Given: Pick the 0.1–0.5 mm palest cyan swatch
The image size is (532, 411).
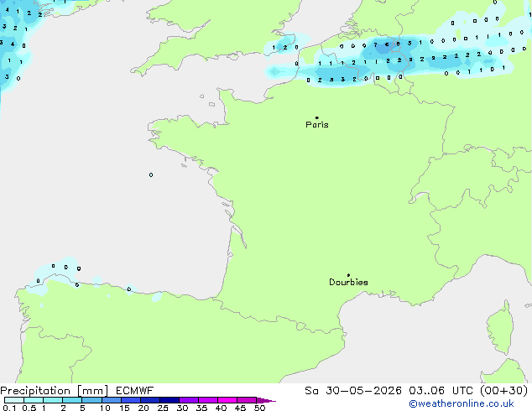Looking at the screenshot, I should point(14,400).
